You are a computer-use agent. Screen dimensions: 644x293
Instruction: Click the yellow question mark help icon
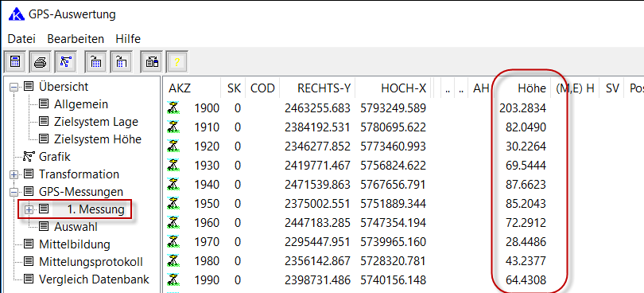[177, 62]
